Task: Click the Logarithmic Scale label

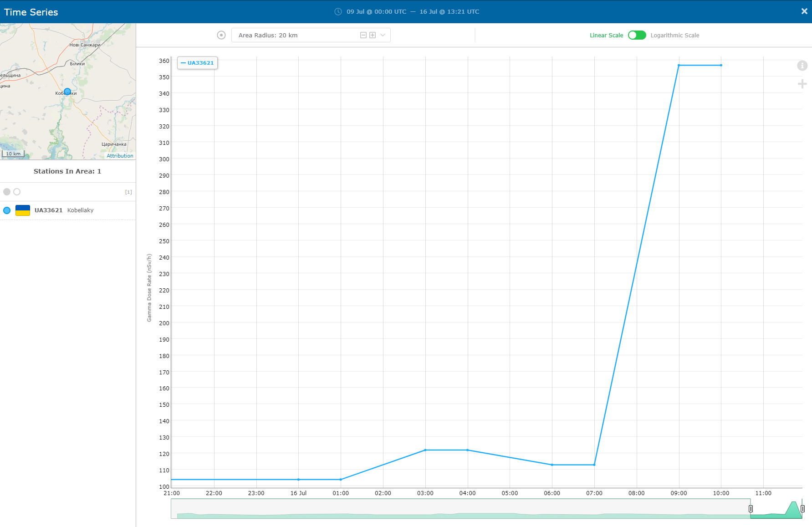Action: 674,35
